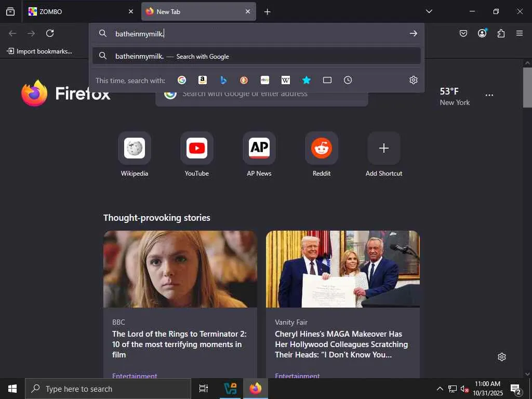Click the page vertical scrollbar thumb

[x=527, y=87]
